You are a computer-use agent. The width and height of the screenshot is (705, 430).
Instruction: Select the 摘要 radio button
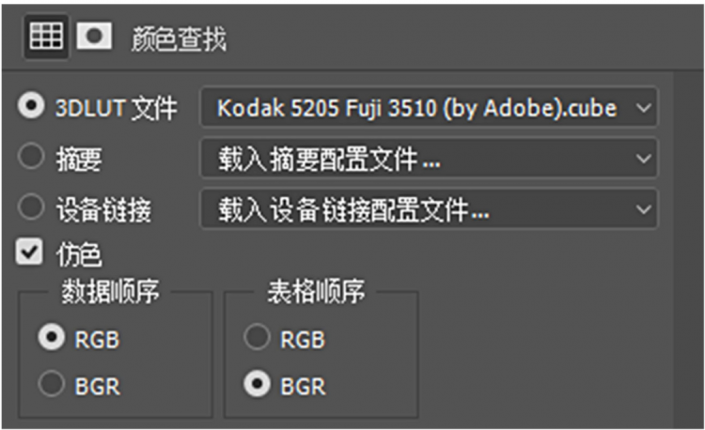coord(31,156)
